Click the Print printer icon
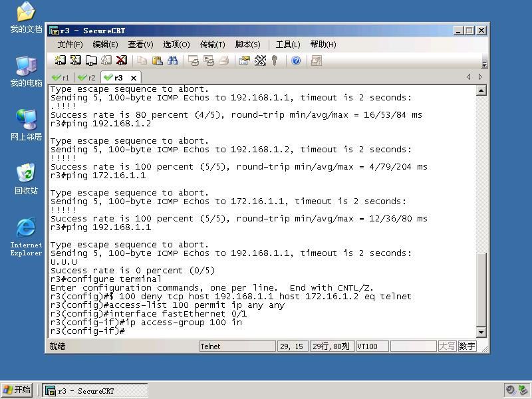 tap(224, 61)
